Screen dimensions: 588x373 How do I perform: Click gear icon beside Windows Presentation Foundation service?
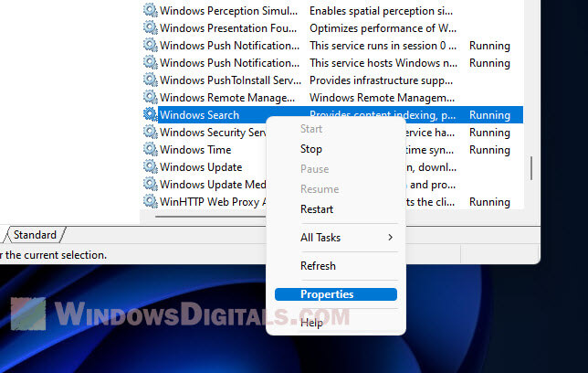(151, 27)
